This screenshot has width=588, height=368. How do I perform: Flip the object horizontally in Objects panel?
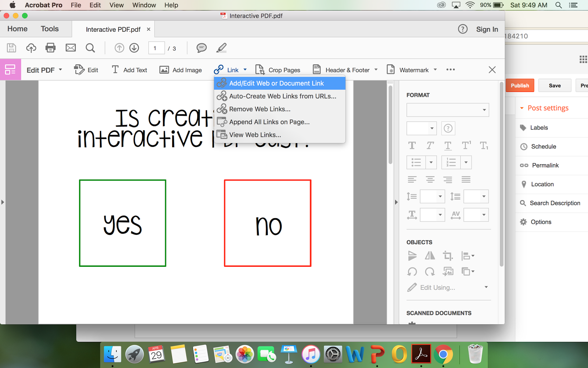click(x=430, y=256)
